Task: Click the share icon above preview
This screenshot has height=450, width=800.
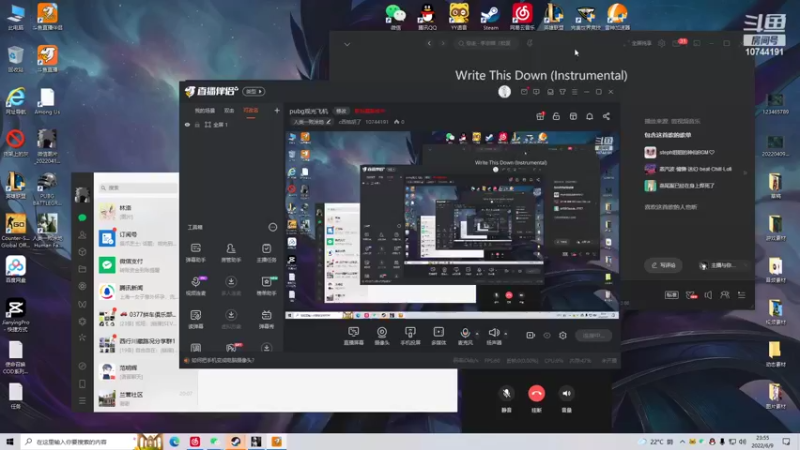Action: [606, 116]
